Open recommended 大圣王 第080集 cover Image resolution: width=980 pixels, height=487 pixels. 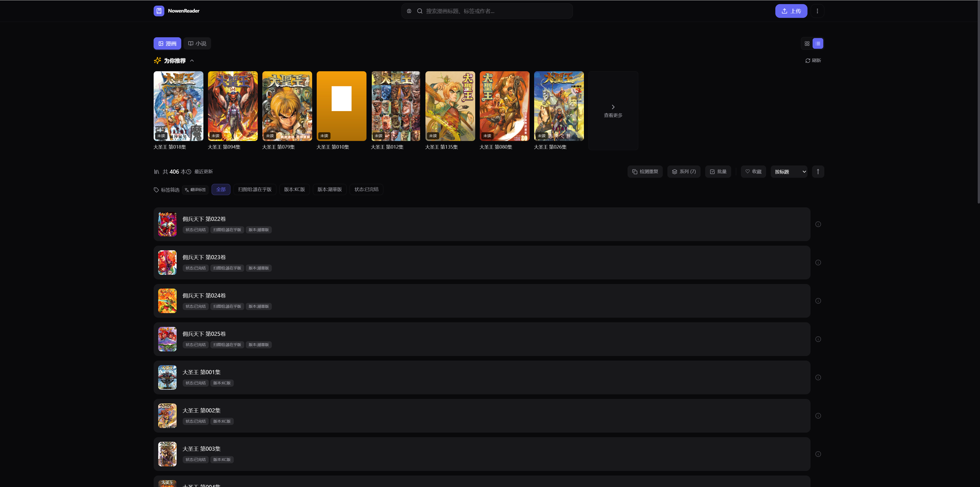[505, 106]
